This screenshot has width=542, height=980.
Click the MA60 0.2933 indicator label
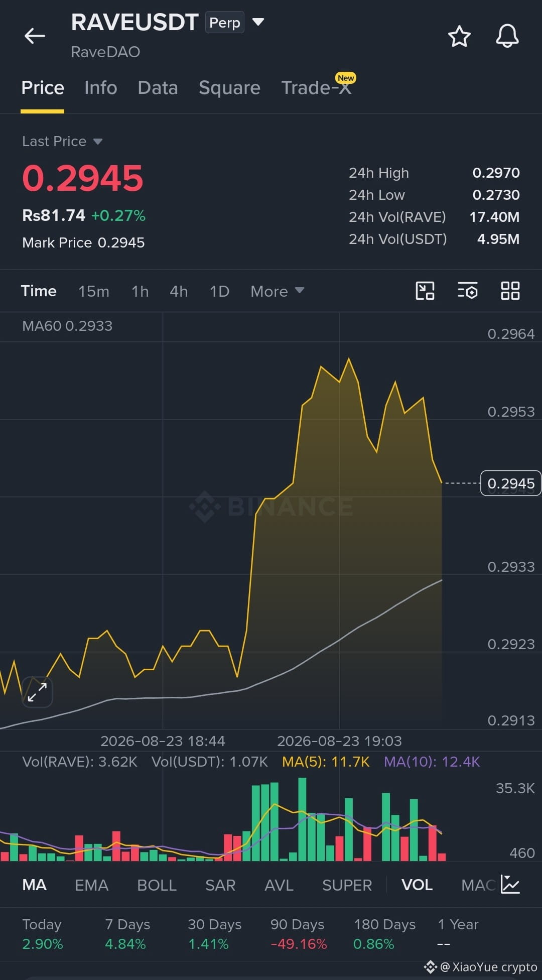(67, 326)
